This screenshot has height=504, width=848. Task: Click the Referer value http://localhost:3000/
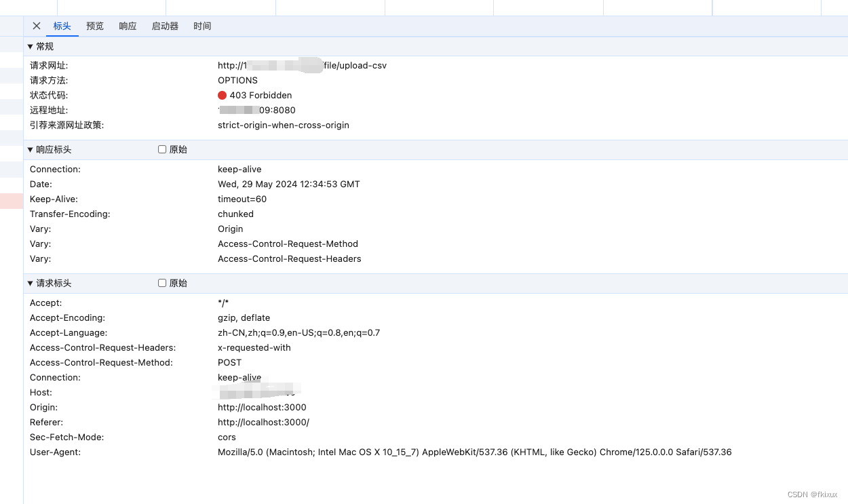pos(263,422)
